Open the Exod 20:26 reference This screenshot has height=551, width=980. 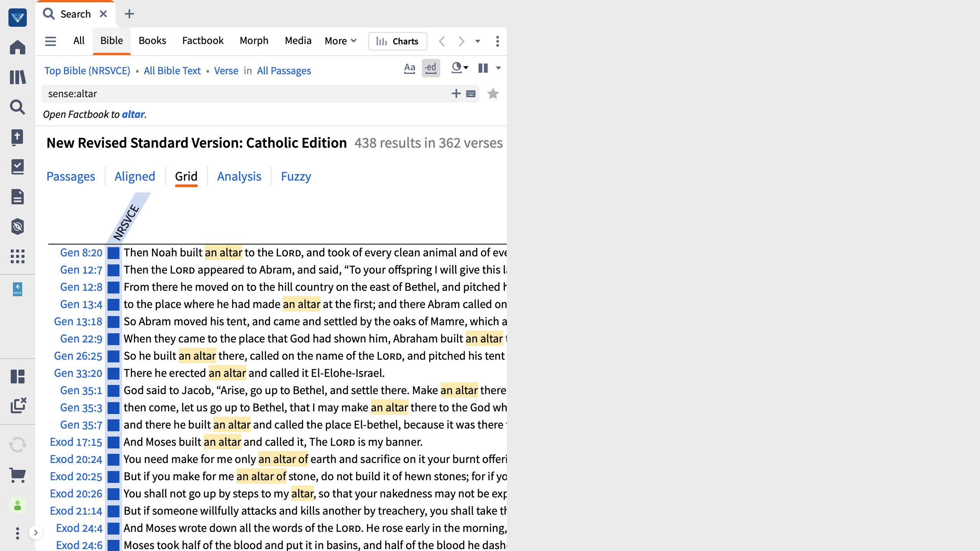pos(76,494)
